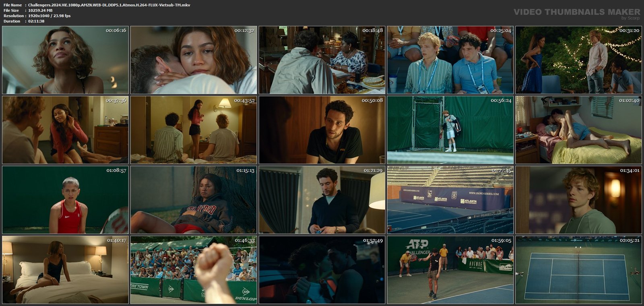Select the stadium frame at 01:27:45
Viewport: 644px width, 306px height.
[x=450, y=200]
